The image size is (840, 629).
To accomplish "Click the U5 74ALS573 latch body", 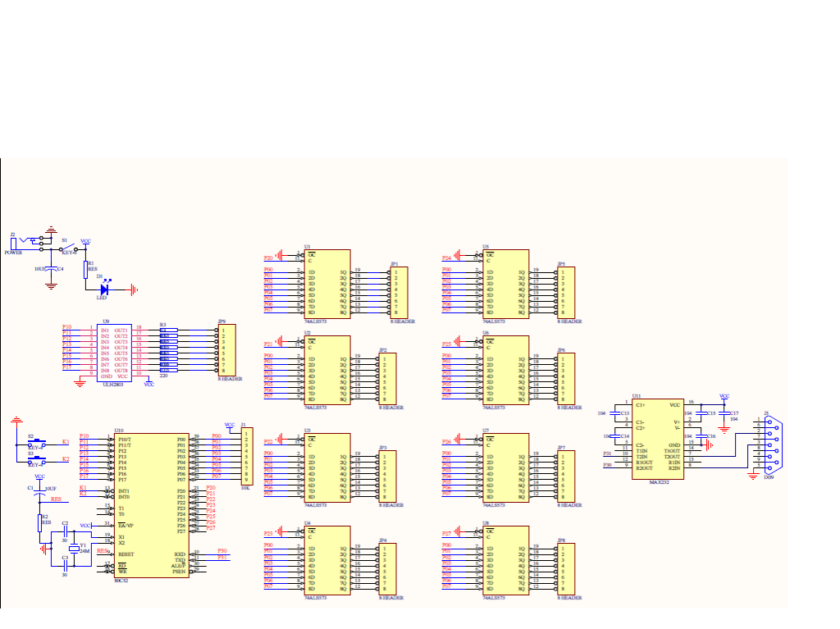I will click(x=505, y=284).
